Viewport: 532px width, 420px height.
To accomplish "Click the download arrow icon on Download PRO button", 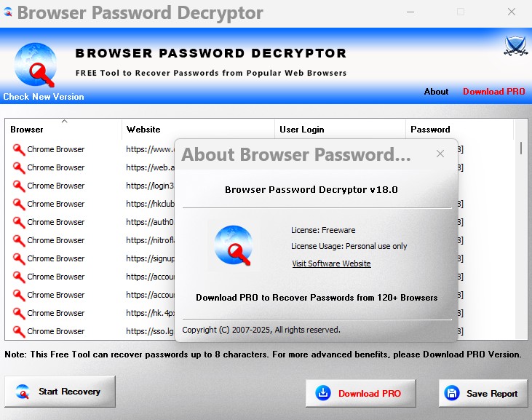I will 322,393.
